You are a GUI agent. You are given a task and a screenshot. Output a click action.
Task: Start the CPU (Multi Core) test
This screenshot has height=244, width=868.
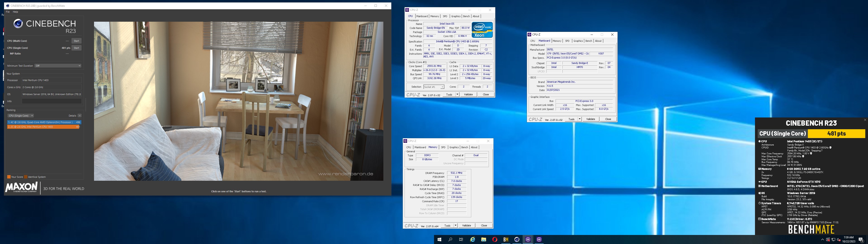tap(76, 41)
